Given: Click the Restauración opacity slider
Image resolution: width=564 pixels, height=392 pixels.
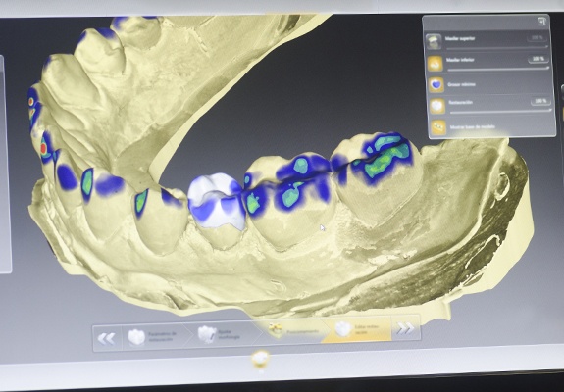Looking at the screenshot, I should point(500,112).
